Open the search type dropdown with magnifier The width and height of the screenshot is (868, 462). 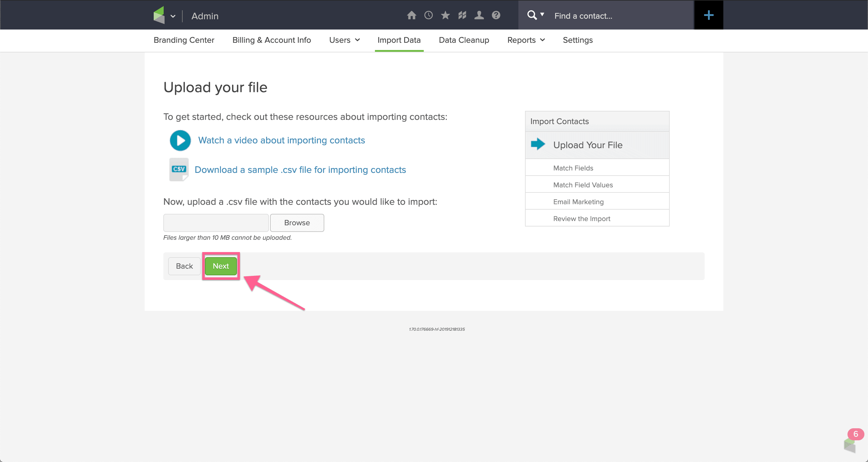[536, 15]
